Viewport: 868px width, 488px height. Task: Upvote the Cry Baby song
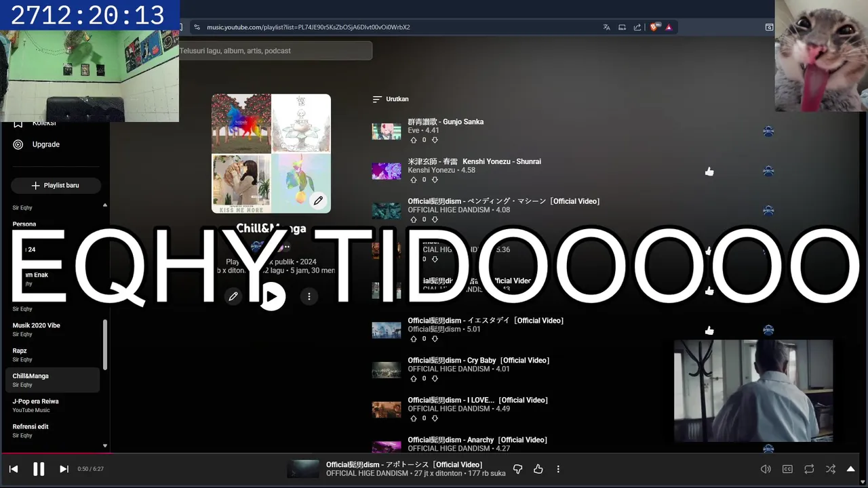click(x=414, y=378)
